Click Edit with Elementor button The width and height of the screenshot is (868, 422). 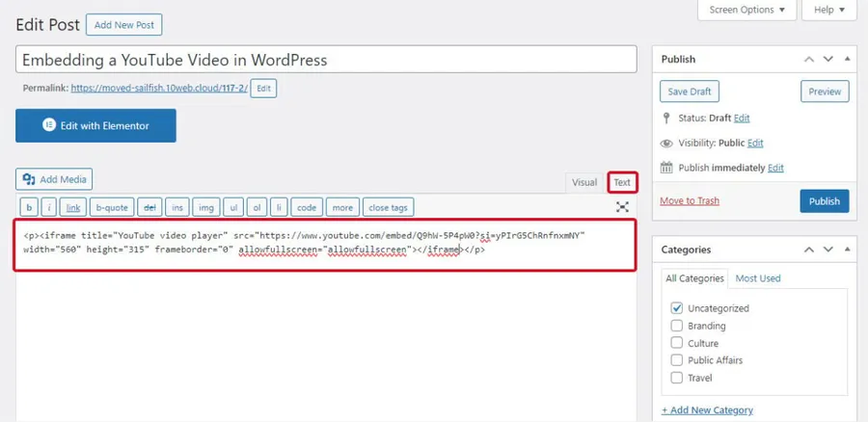(95, 125)
